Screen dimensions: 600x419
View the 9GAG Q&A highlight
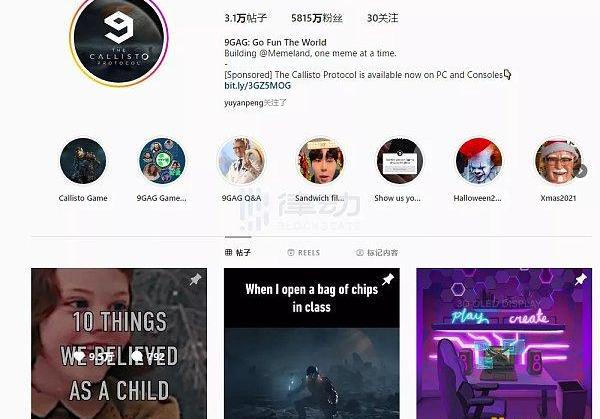[241, 161]
